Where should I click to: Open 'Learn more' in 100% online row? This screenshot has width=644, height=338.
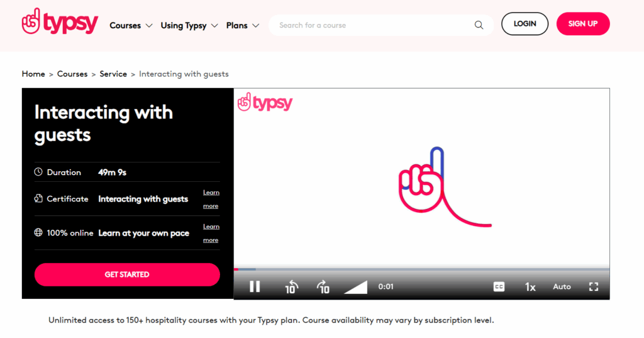211,233
